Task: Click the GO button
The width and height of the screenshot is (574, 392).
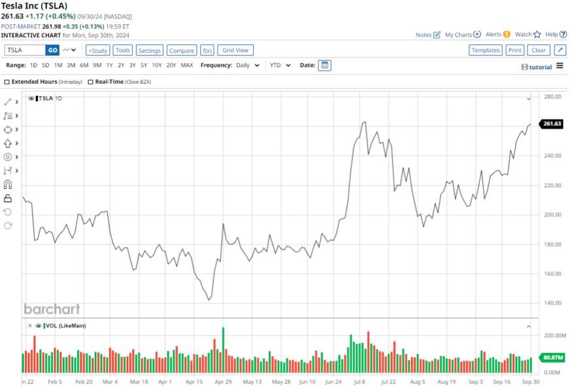Action: coord(52,50)
